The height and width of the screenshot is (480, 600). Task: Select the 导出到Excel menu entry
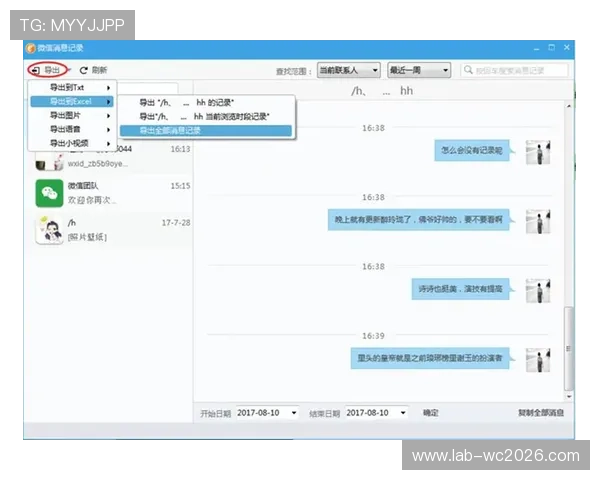[72, 101]
